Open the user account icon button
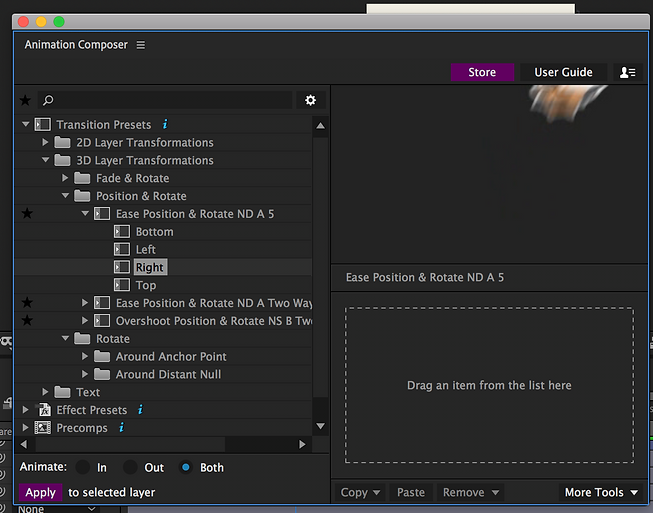653x513 pixels. coord(627,72)
